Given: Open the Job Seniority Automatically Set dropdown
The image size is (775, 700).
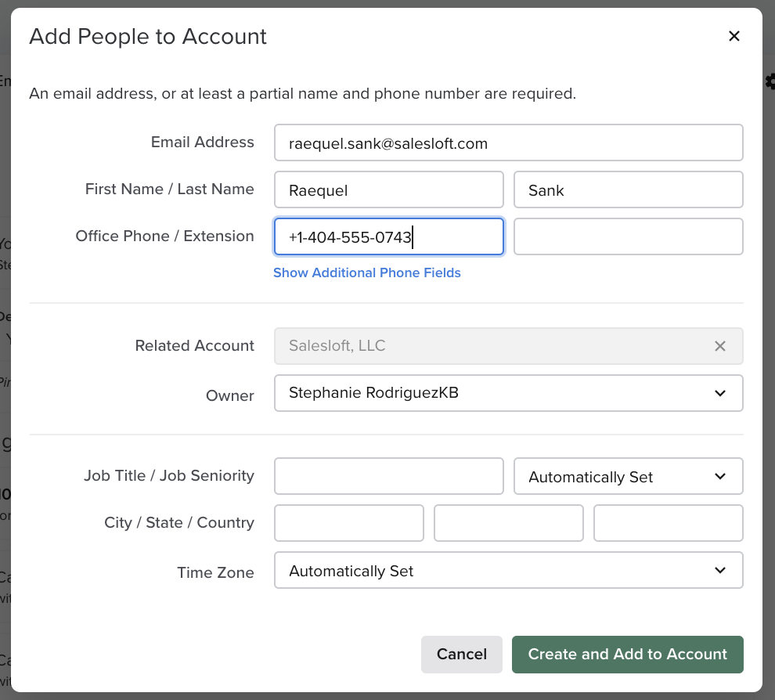Looking at the screenshot, I should (x=626, y=476).
